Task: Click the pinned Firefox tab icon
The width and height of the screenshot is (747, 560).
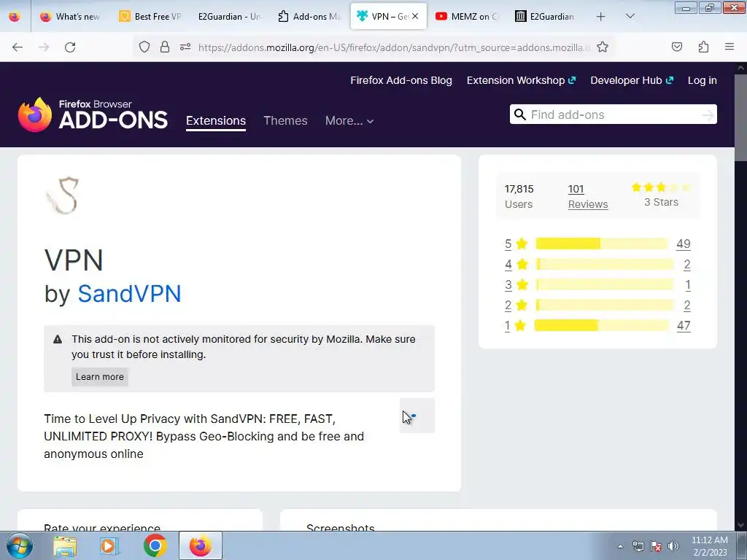Action: (15, 16)
